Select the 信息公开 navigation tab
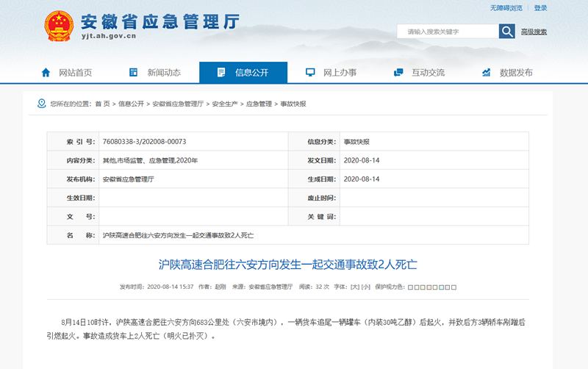The image size is (588, 369). (x=243, y=72)
